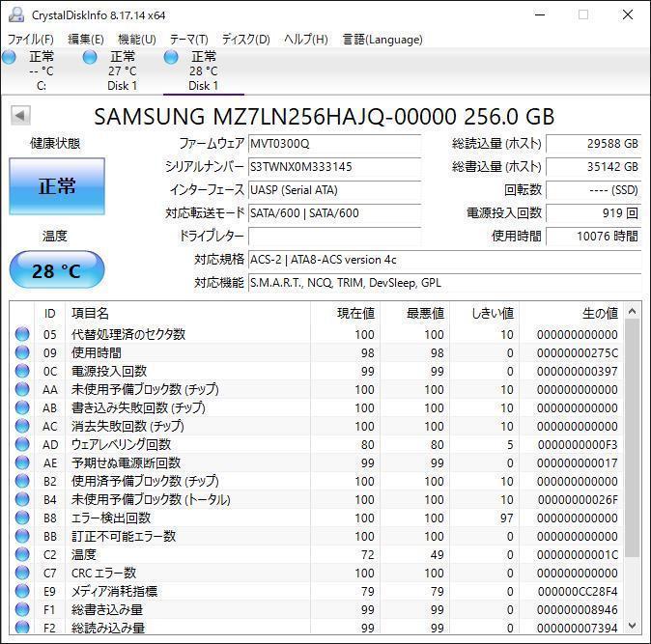Click the SMART list vertical scrollbar thumb

632,437
